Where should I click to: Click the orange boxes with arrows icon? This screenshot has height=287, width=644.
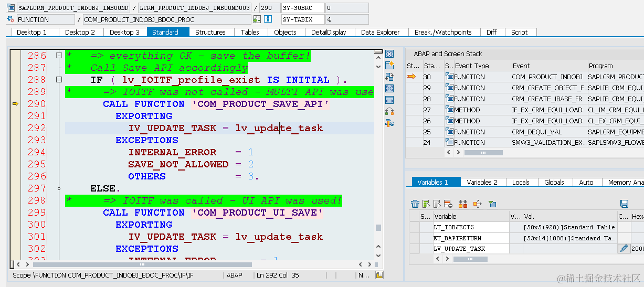463,204
